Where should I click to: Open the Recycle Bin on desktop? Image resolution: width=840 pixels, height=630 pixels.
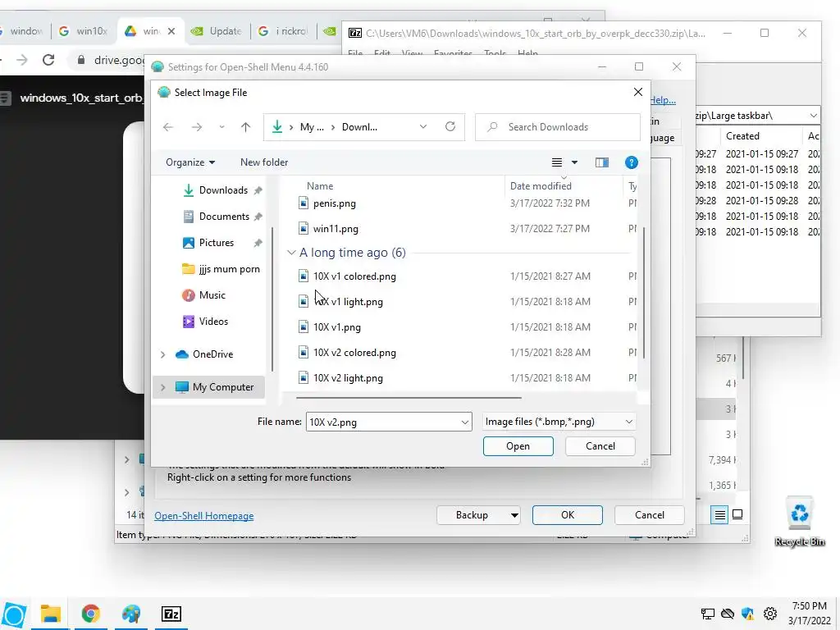[799, 521]
